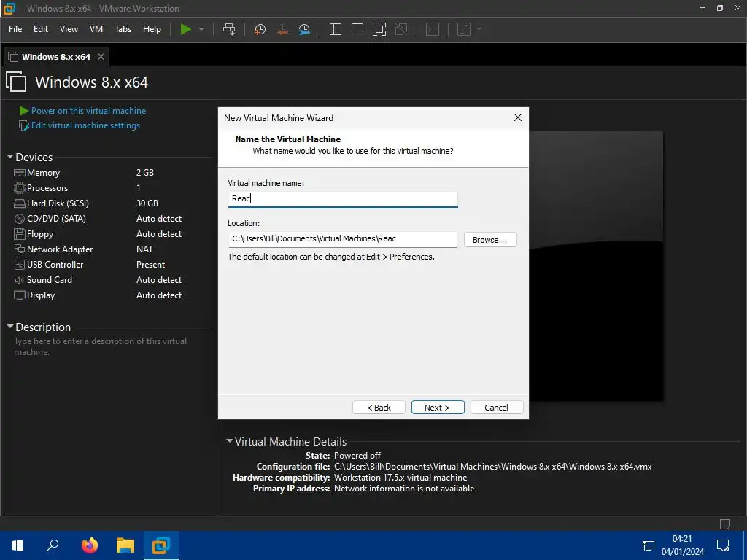Screen dimensions: 747x560
Task: Open the File menu
Action: tap(15, 29)
